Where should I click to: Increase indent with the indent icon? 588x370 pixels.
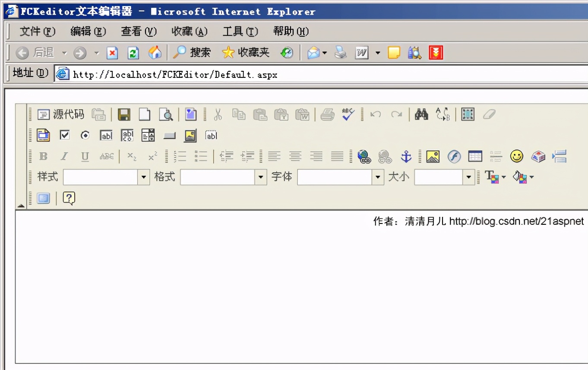pos(247,156)
